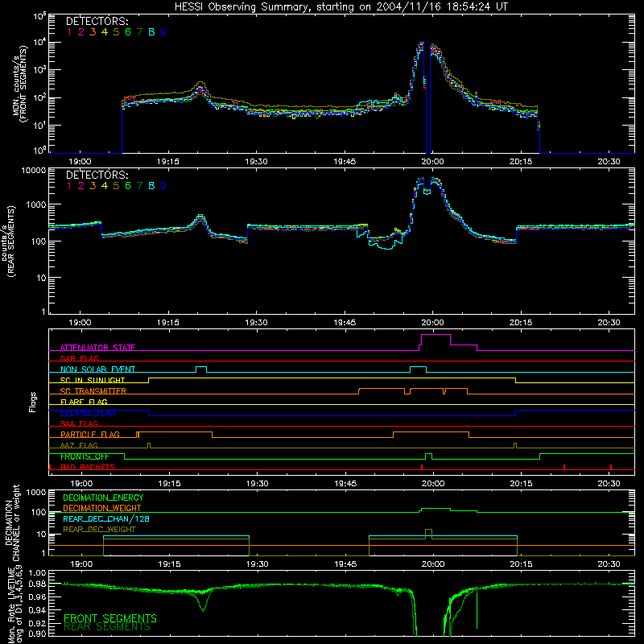Select red detector 1 in the front segments legend
This screenshot has height=644, width=644.
click(x=69, y=32)
